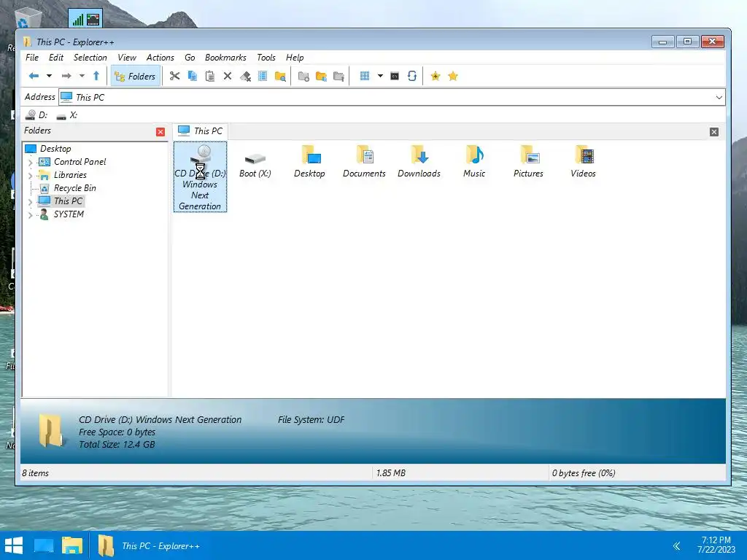Select the Documents folder icon
This screenshot has height=560, width=747.
click(x=365, y=161)
